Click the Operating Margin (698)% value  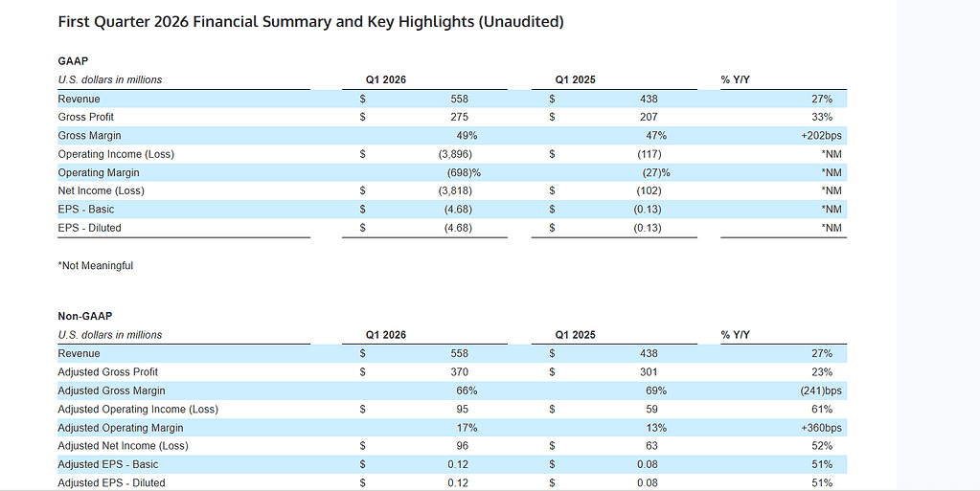(x=463, y=172)
